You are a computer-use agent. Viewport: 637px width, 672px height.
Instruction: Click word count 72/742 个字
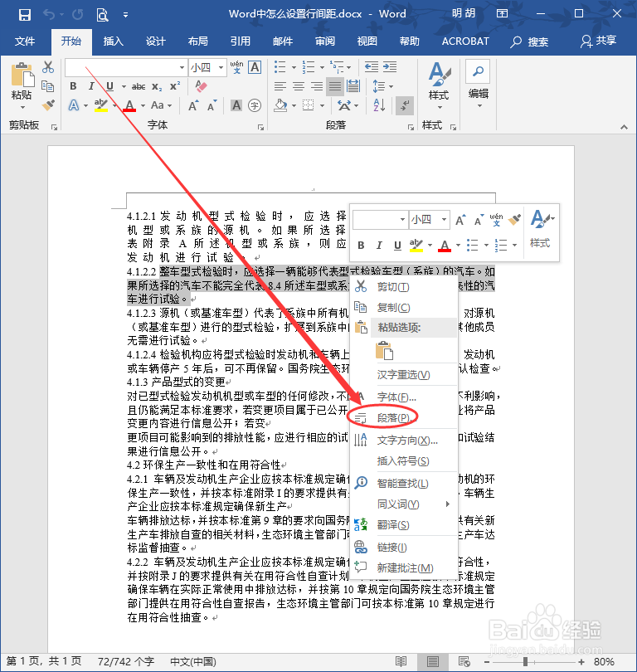126,661
